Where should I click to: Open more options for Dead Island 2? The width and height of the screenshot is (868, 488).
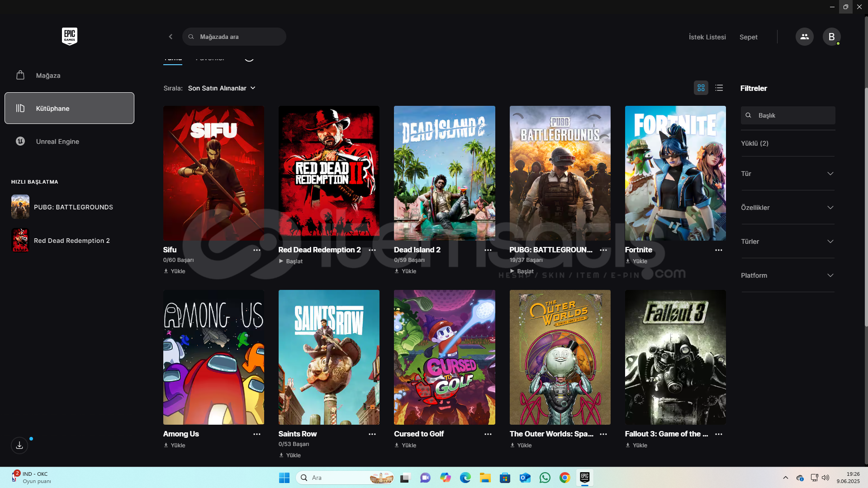pyautogui.click(x=488, y=250)
